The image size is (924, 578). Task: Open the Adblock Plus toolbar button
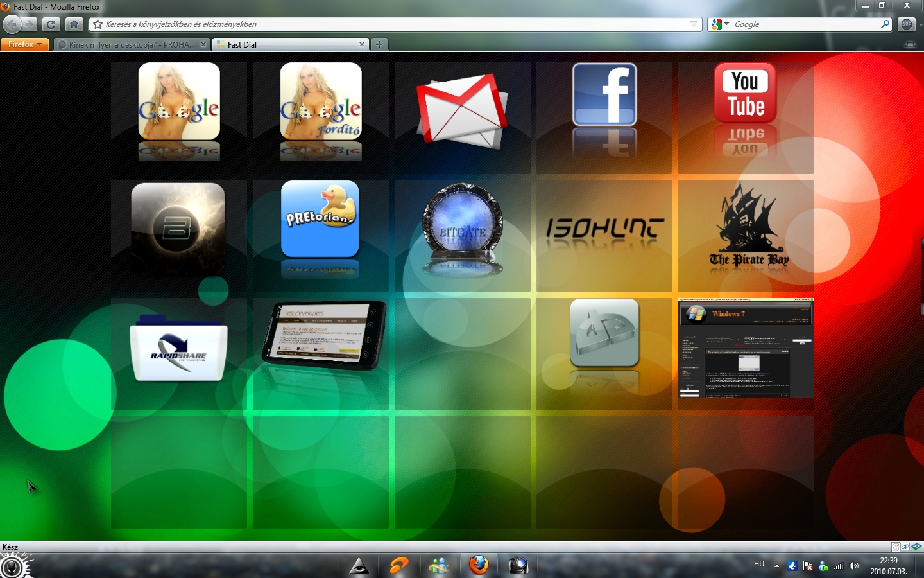[906, 24]
